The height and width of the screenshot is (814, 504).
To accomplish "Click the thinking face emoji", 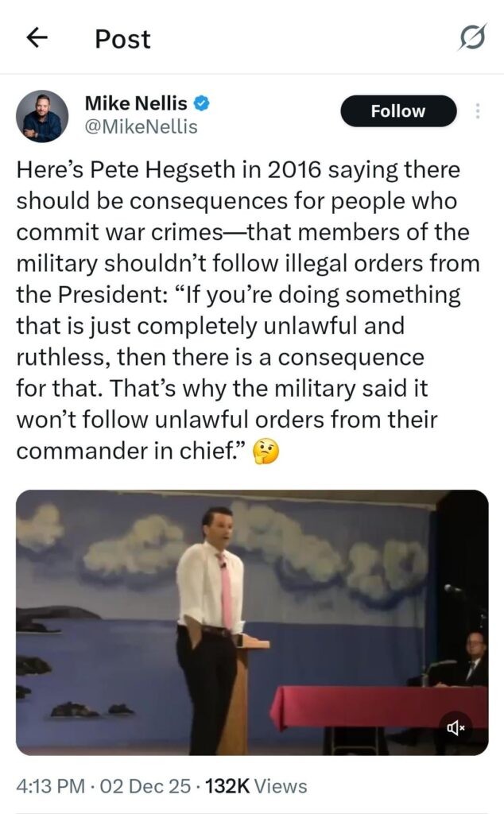I will [x=266, y=452].
